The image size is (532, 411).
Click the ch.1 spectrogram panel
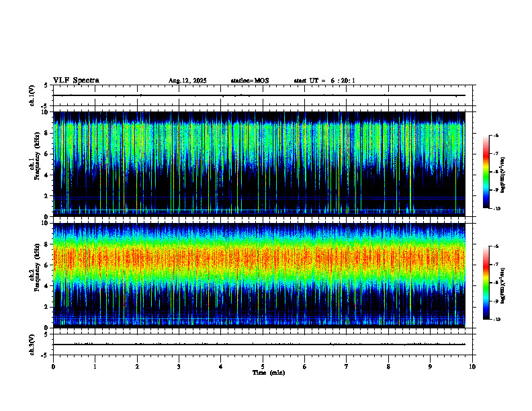pyautogui.click(x=259, y=164)
